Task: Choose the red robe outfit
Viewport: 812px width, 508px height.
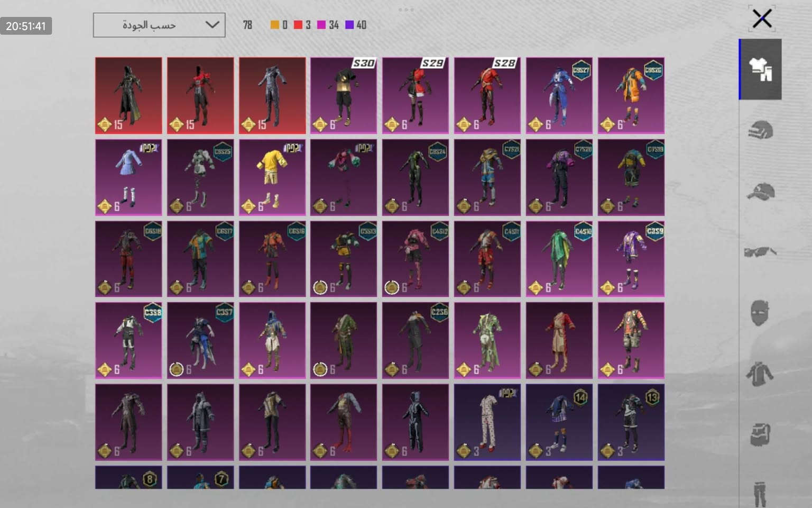Action: pyautogui.click(x=559, y=340)
